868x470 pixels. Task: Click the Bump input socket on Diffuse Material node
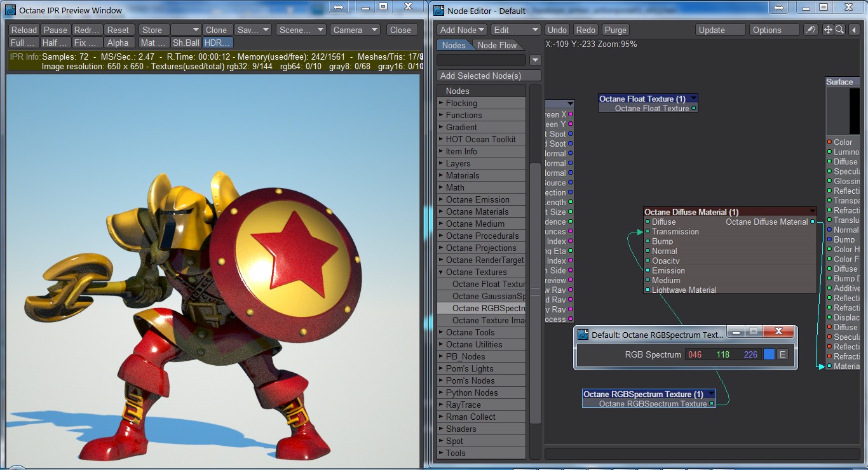[648, 241]
